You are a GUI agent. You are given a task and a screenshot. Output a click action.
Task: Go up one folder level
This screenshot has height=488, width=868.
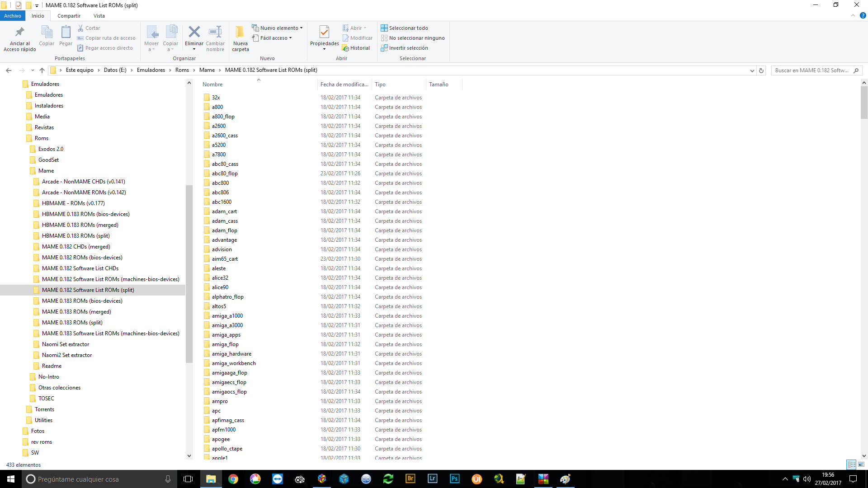[x=42, y=70]
